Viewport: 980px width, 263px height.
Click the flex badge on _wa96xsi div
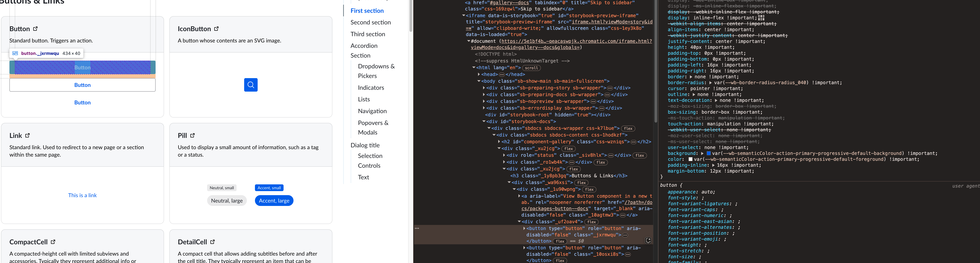coord(581,183)
